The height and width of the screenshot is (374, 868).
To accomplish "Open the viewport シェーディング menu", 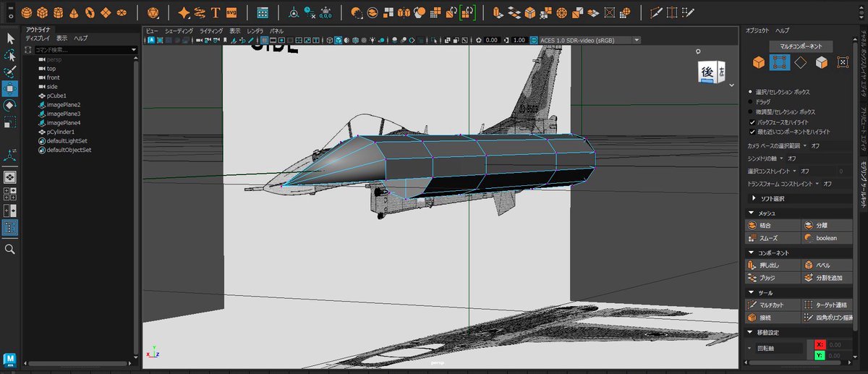I will point(179,31).
